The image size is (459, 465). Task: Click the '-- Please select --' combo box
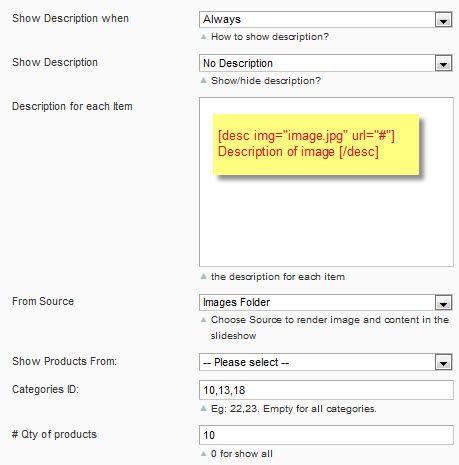coord(326,362)
